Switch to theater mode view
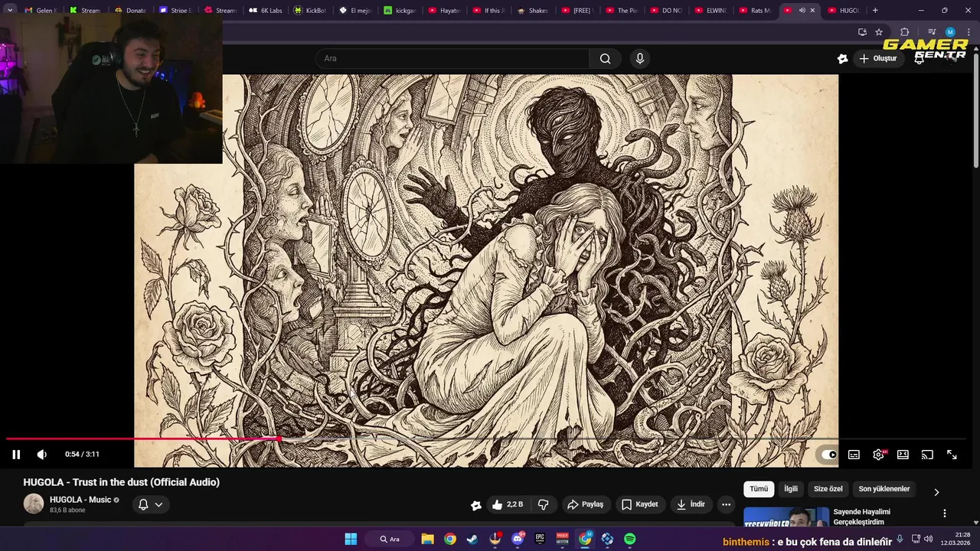 click(903, 455)
